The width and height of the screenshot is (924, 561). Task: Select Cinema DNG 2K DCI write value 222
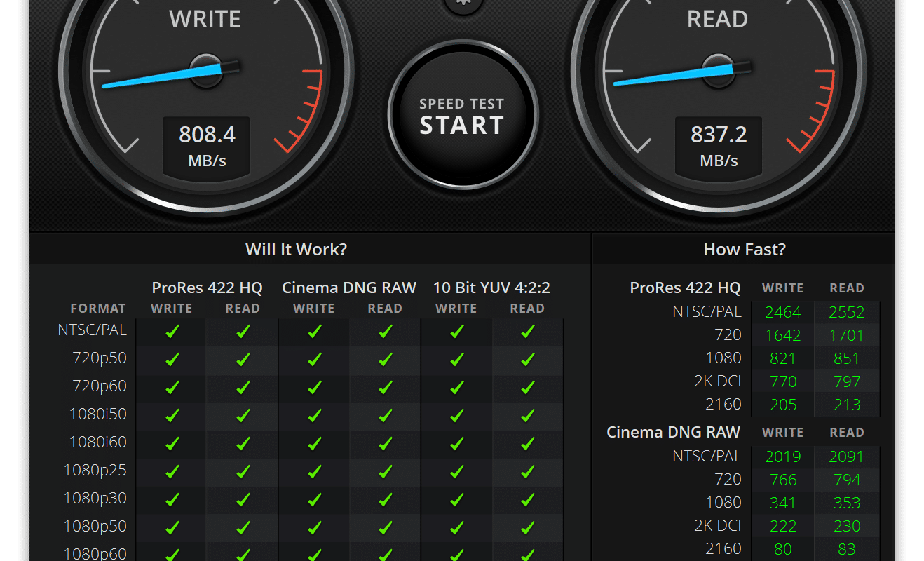[x=783, y=526]
